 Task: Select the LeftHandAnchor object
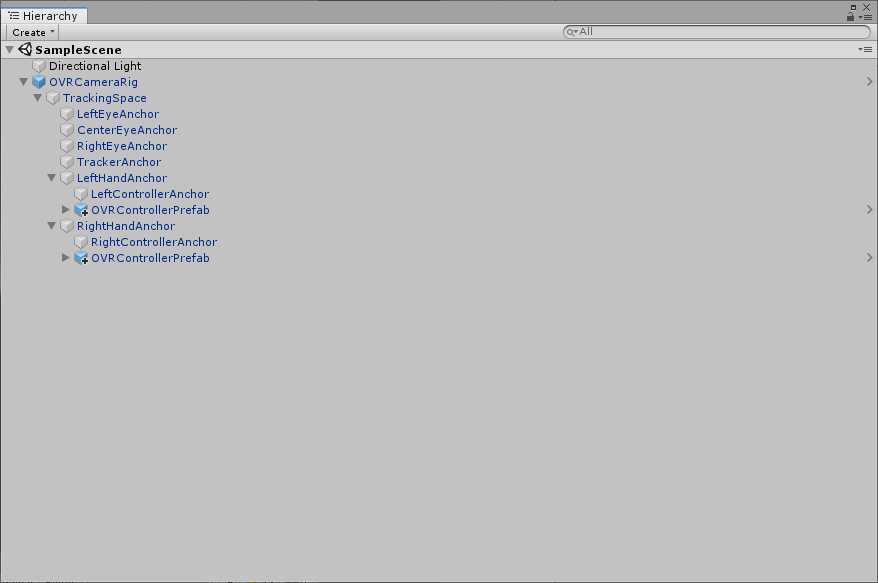click(x=122, y=178)
